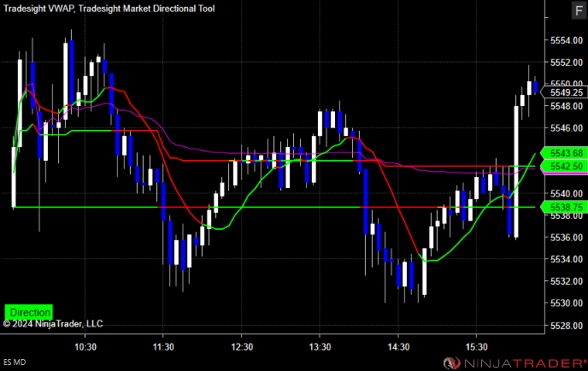Click the green Direction indicator label
This screenshot has height=371, width=588.
coord(29,312)
